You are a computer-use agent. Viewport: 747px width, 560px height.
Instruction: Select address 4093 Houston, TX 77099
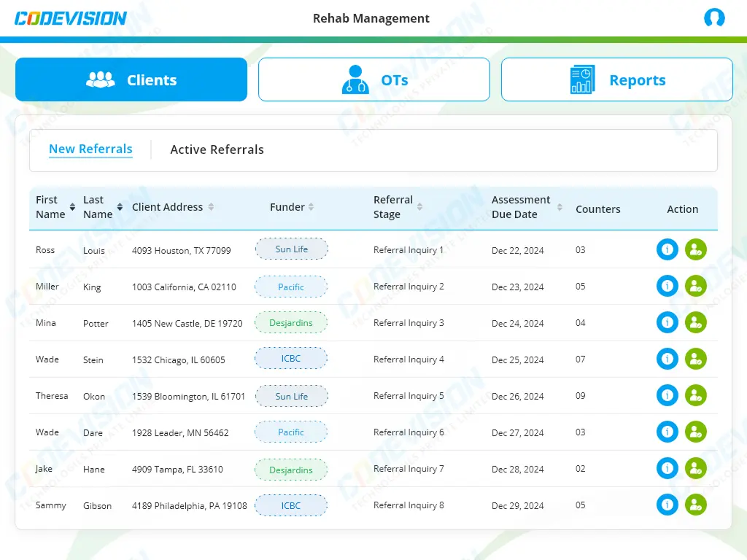[x=181, y=251]
